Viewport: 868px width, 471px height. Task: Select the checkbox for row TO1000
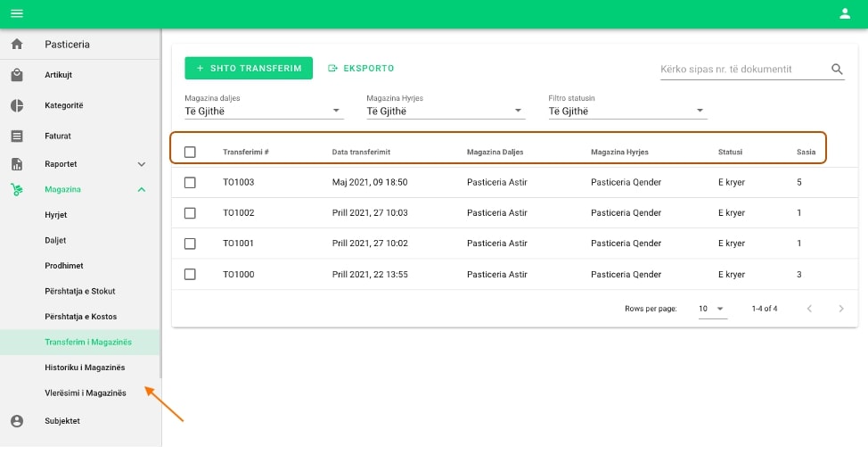coord(190,275)
